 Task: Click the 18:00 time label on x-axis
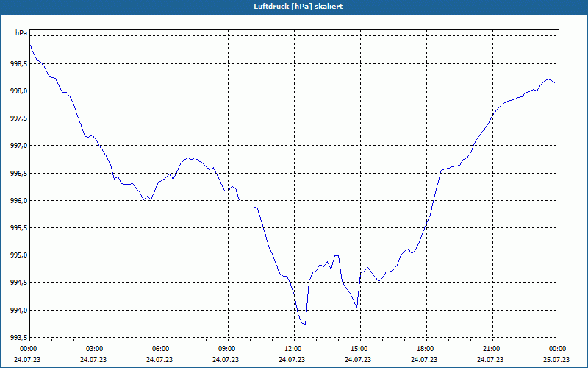(x=426, y=349)
